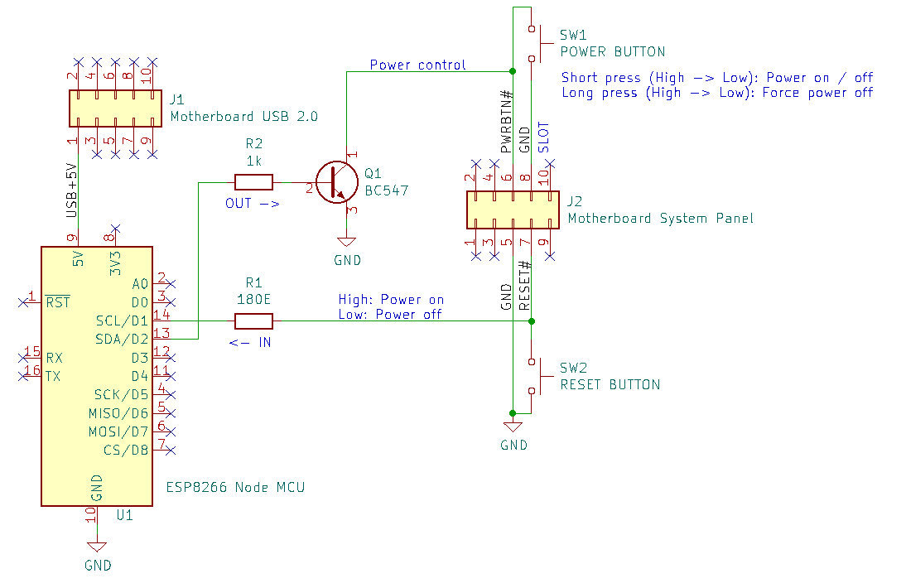Screen dimensions: 906x588
Task: Click the GND symbol below SW2
Action: (513, 427)
